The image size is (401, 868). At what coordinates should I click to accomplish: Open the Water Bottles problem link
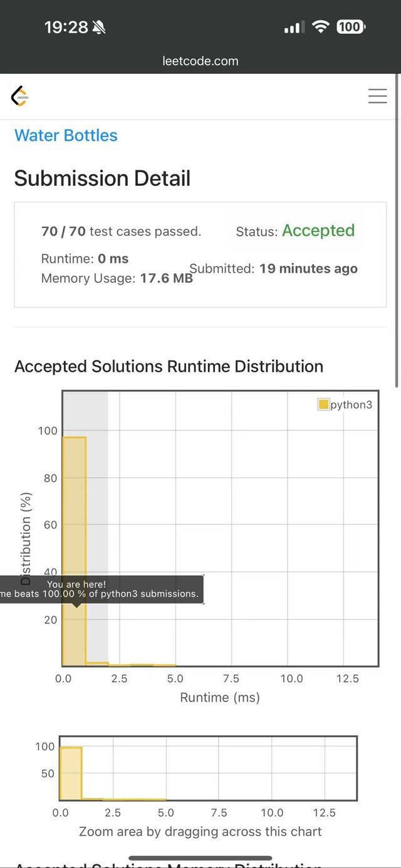tap(66, 135)
